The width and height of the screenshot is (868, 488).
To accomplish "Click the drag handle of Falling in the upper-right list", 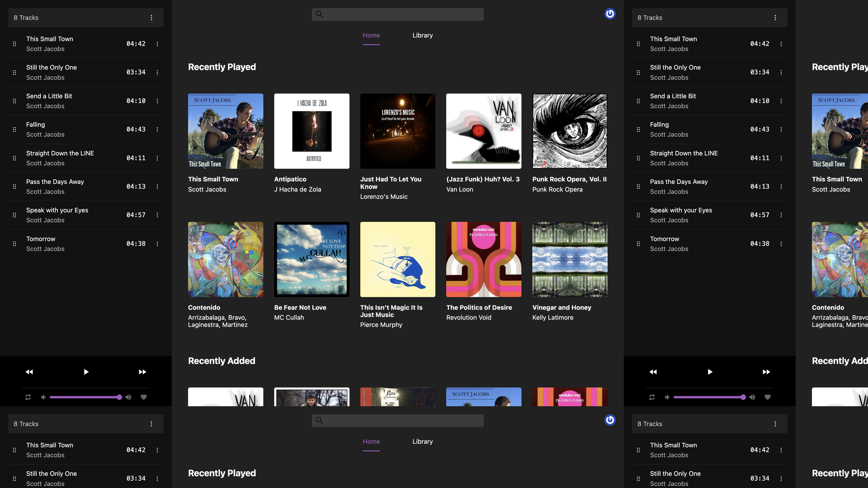I will (x=638, y=129).
